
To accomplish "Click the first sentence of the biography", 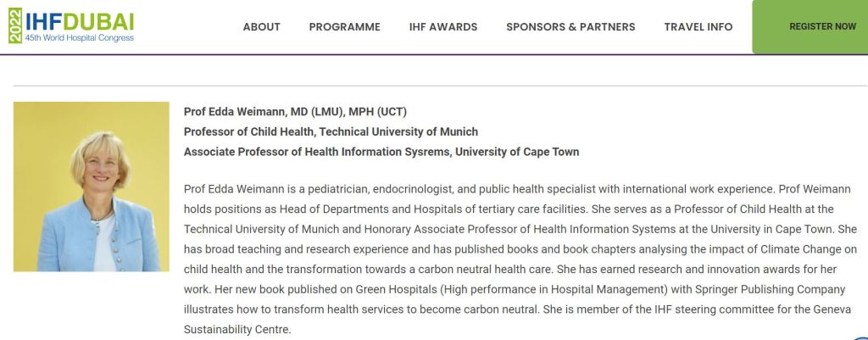I will pos(509,188).
